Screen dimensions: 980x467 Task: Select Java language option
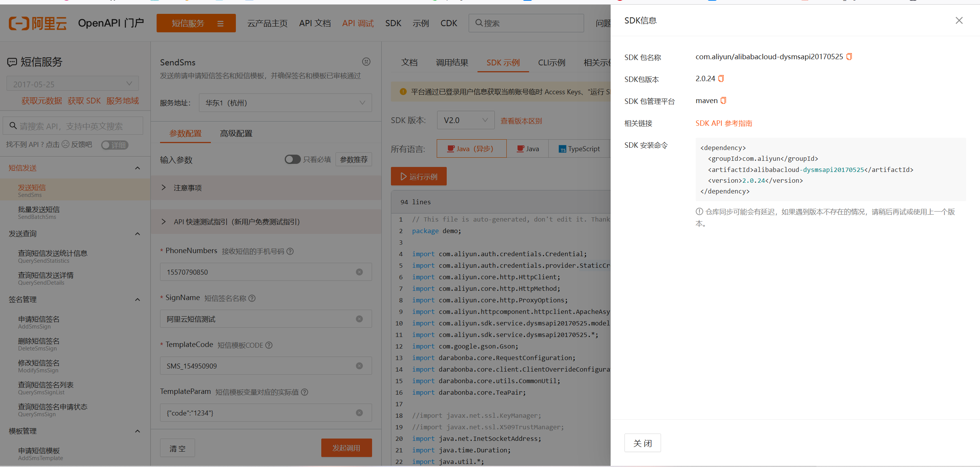[x=528, y=148]
